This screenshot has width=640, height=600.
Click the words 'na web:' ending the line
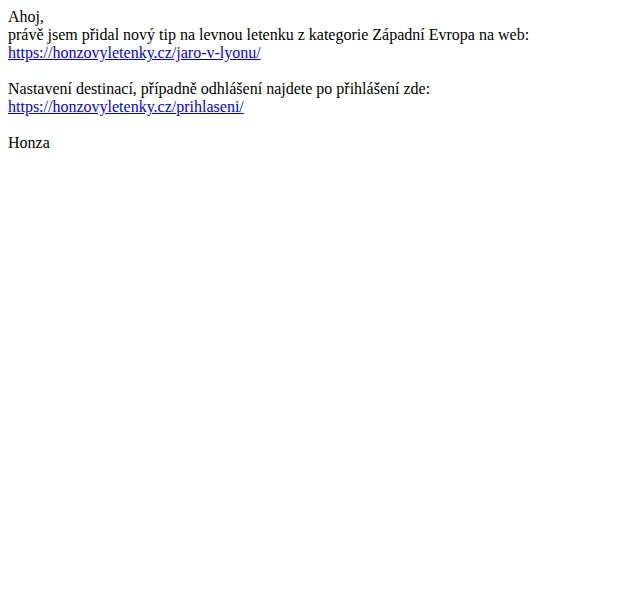[504, 35]
